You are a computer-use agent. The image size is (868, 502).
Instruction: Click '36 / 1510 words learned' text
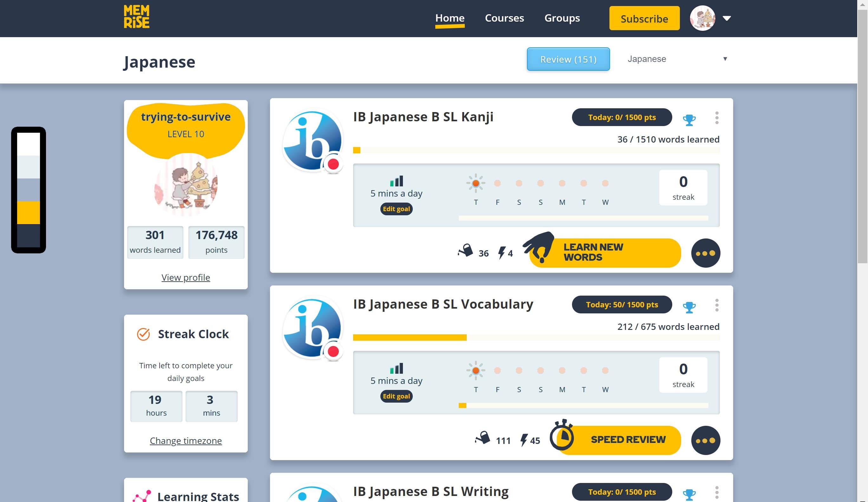point(668,139)
